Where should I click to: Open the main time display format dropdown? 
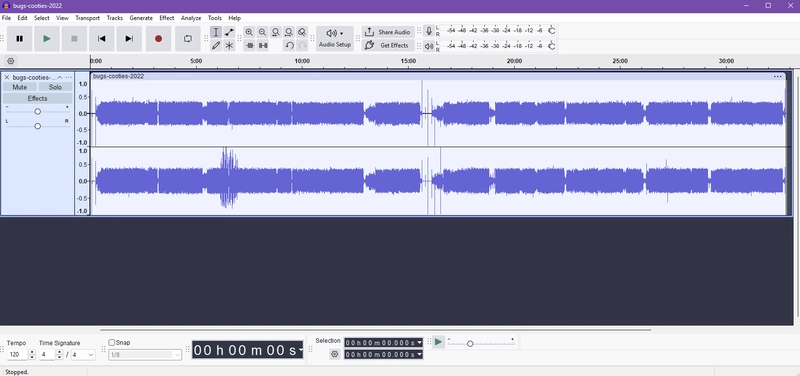(301, 350)
